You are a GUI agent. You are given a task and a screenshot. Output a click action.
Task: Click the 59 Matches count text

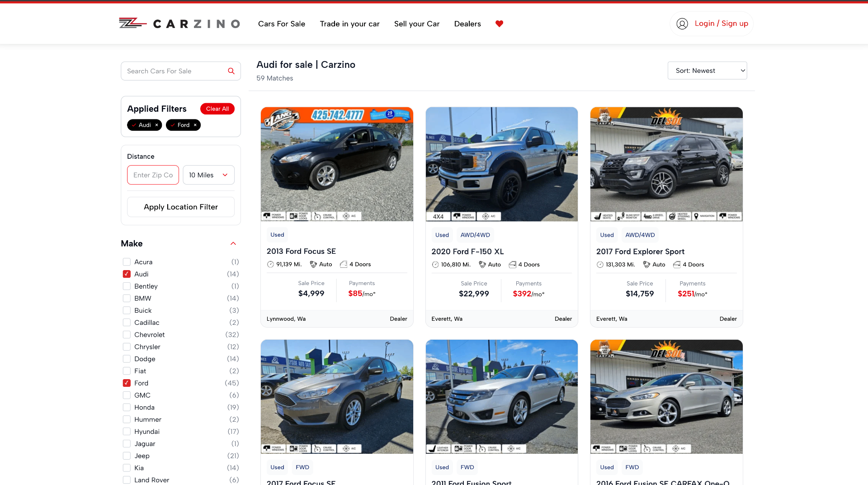[274, 78]
